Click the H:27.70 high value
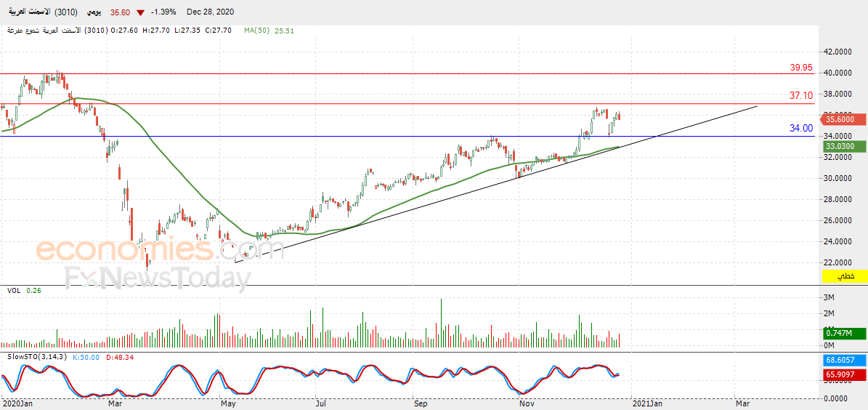Viewport: 868px width, 410px height. [x=156, y=31]
